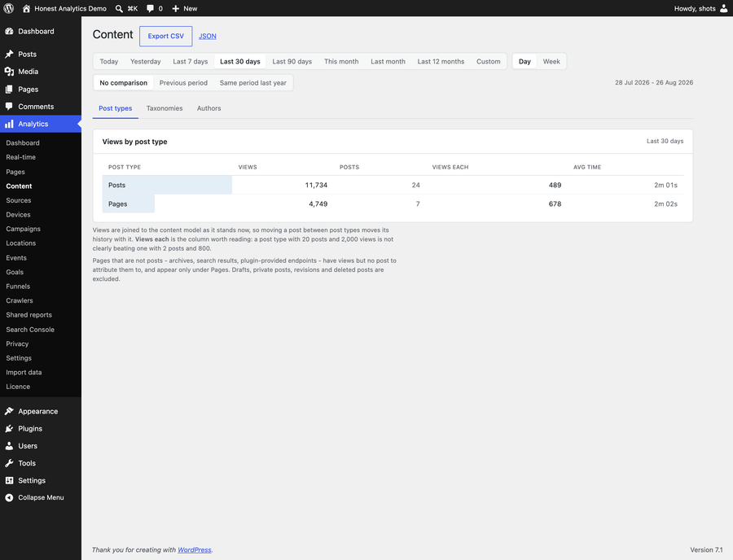Click the Posts pin icon

click(9, 55)
